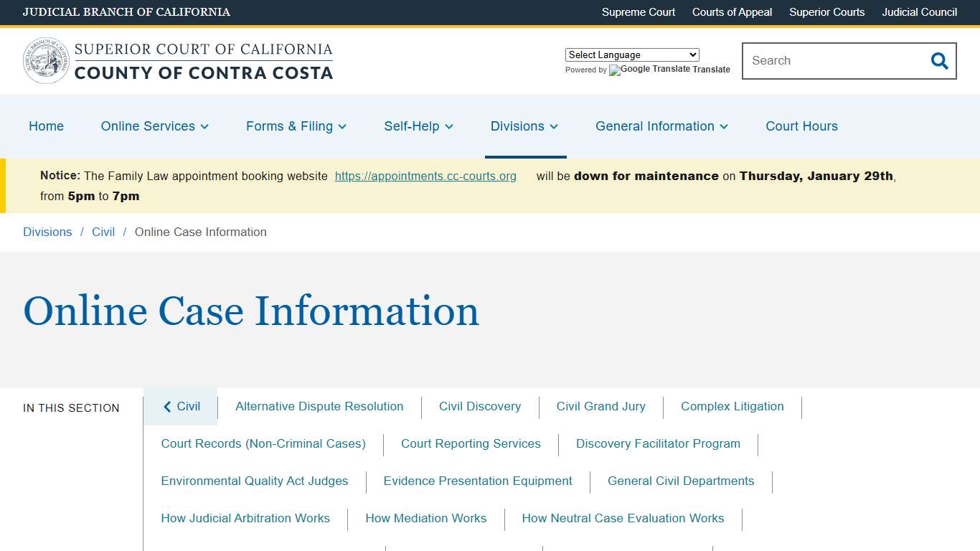View Court Records (Non-Criminal Cases)
980x551 pixels.
click(x=263, y=443)
